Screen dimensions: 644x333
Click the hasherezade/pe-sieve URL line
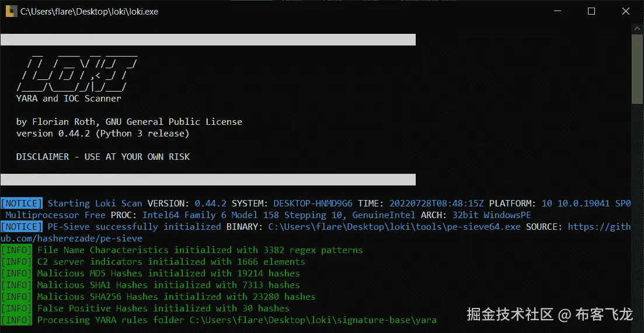pos(71,239)
